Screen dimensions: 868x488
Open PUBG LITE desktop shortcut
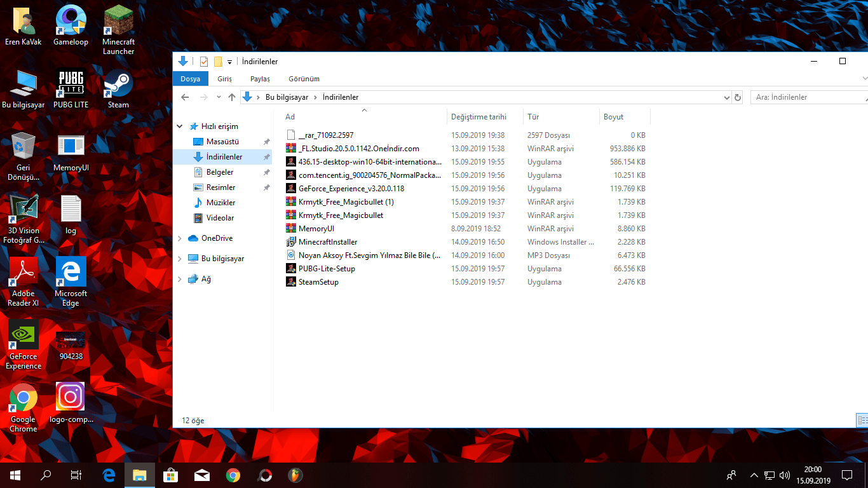coord(71,88)
